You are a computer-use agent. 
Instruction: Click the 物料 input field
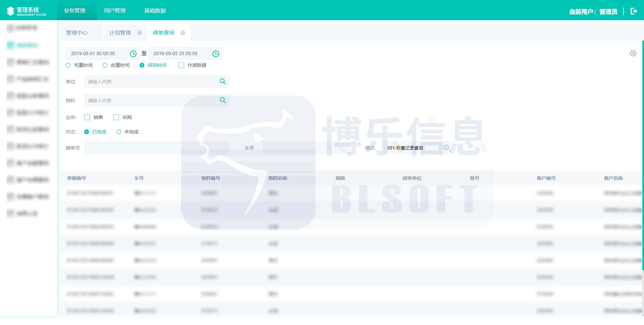157,100
